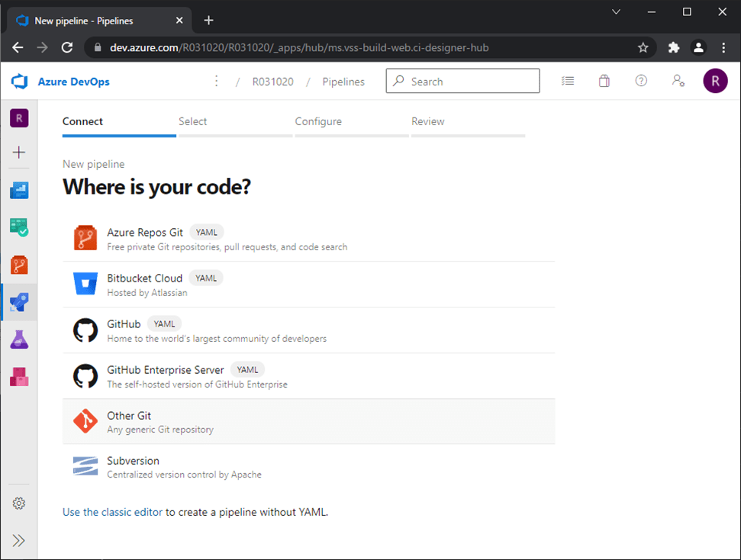The width and height of the screenshot is (741, 560).
Task: Open Test Plans flask icon in sidebar
Action: [19, 340]
